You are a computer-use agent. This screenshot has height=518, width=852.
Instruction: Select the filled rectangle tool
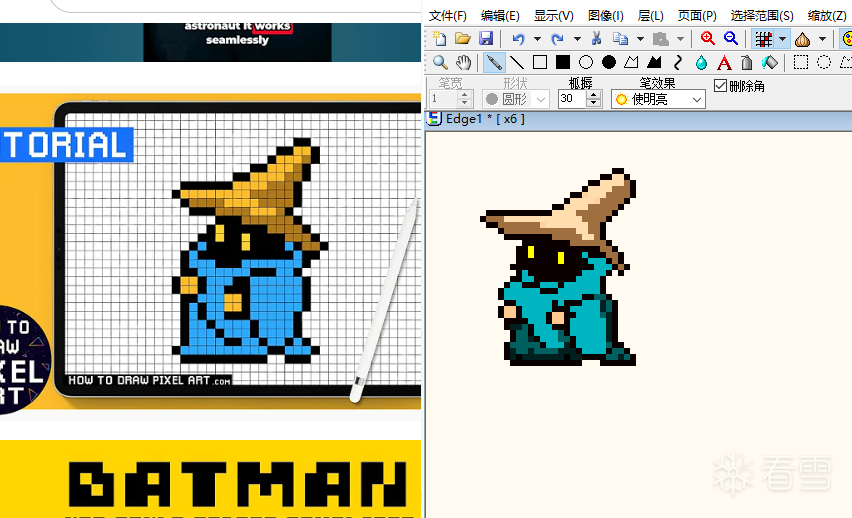click(x=563, y=63)
